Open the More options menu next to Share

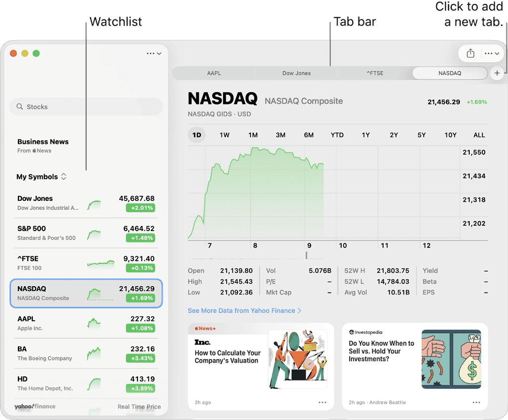492,54
